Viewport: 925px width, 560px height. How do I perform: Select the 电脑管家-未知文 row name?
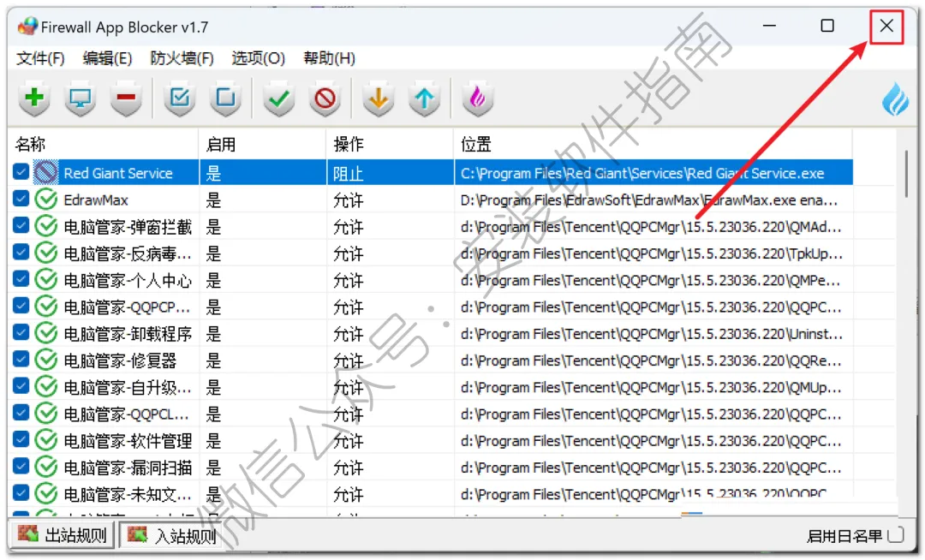pyautogui.click(x=128, y=494)
